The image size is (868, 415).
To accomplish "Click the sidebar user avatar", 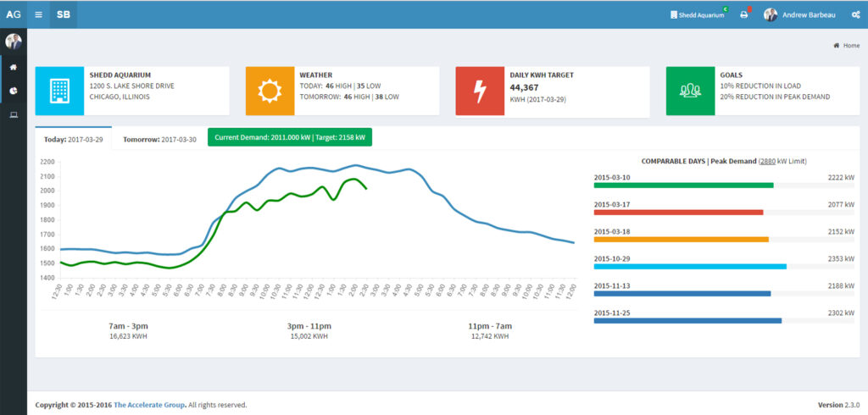I will [x=14, y=41].
